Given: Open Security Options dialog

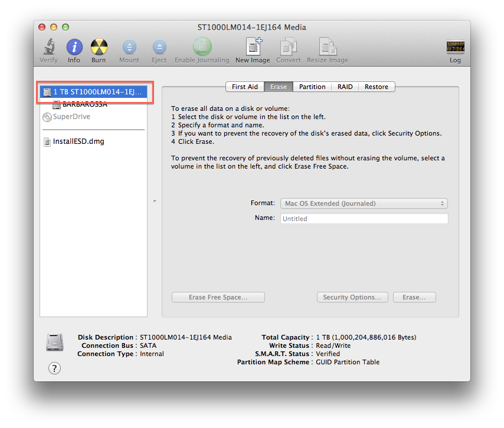Looking at the screenshot, I should tap(352, 297).
